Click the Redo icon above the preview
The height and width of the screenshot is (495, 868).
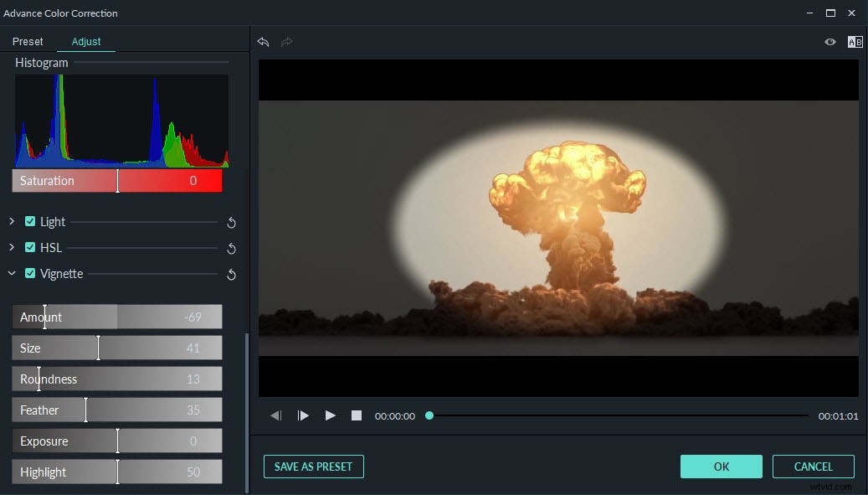pos(286,42)
